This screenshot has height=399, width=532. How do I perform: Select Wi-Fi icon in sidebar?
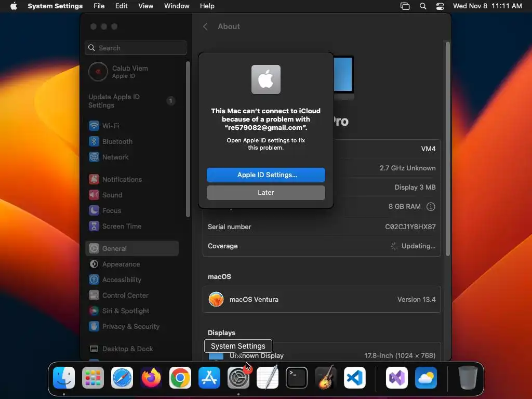tap(94, 126)
